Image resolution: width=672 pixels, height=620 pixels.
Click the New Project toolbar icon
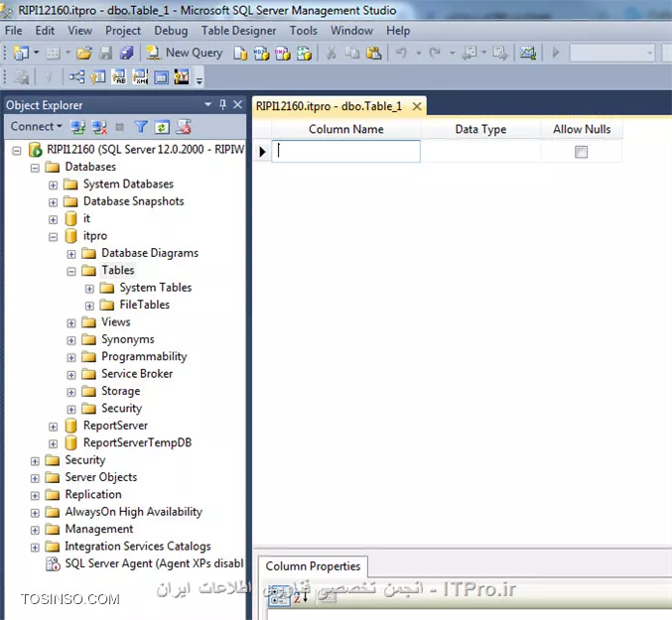click(21, 54)
